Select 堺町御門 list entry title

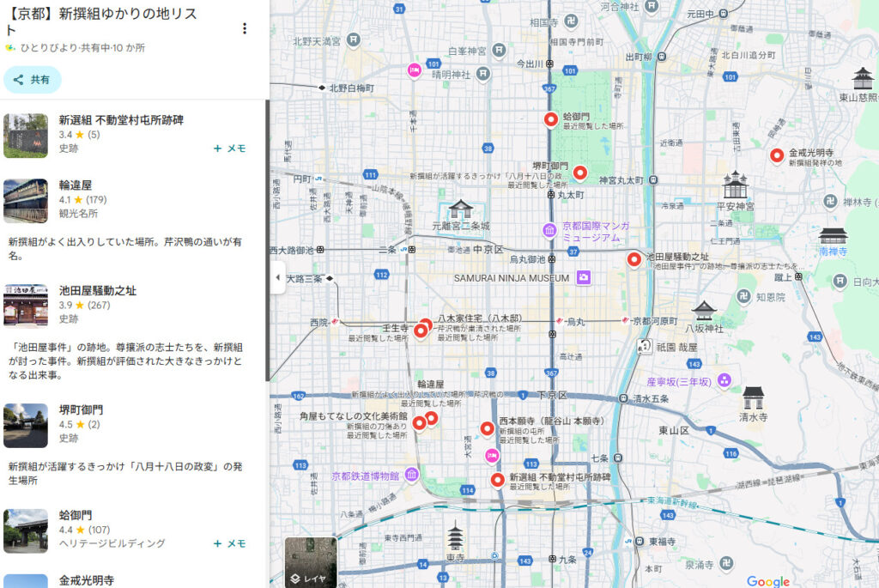(x=81, y=409)
